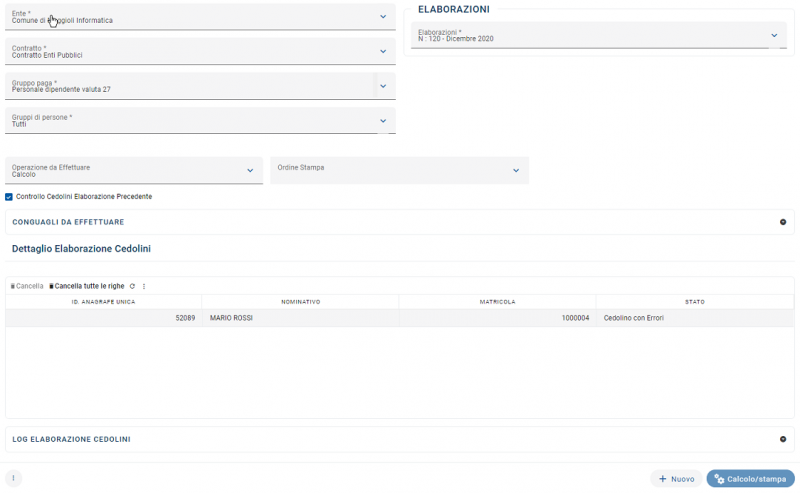Screen dimensions: 800x493
Task: Select the MARIO ROSSI cell
Action: coord(301,318)
